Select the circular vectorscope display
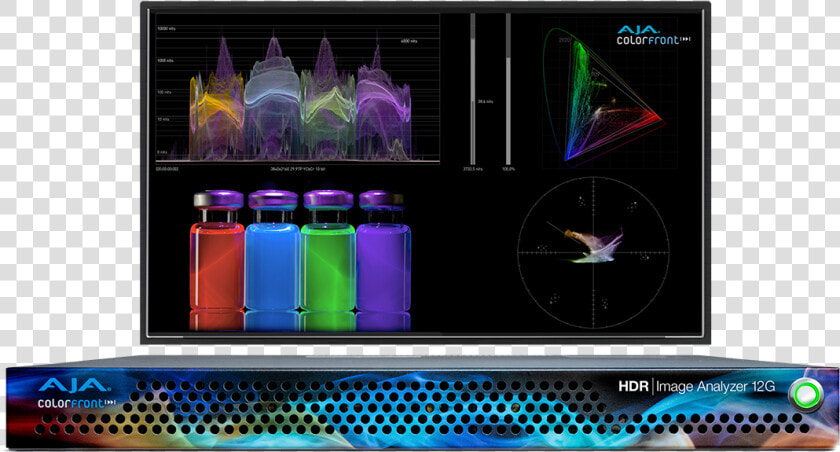The width and height of the screenshot is (840, 452). click(594, 252)
